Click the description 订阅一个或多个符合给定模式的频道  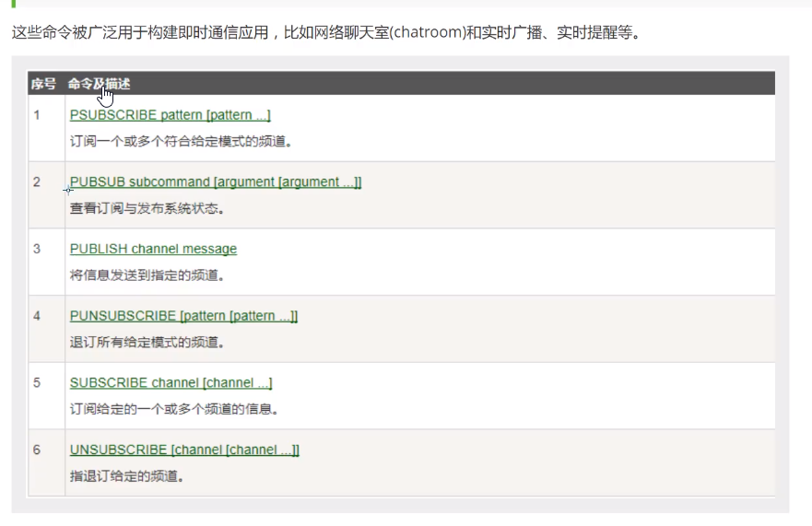181,142
